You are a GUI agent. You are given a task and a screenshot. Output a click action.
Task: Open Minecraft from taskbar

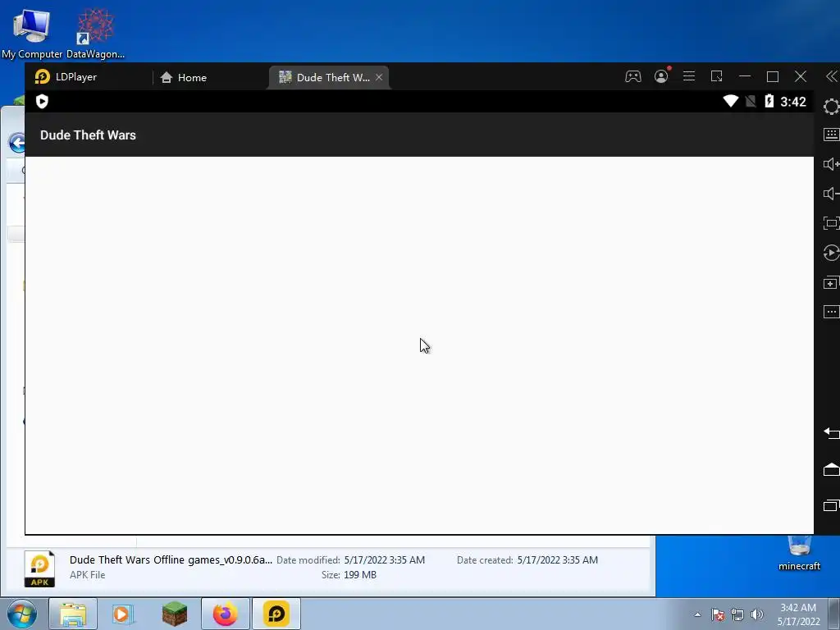[175, 614]
